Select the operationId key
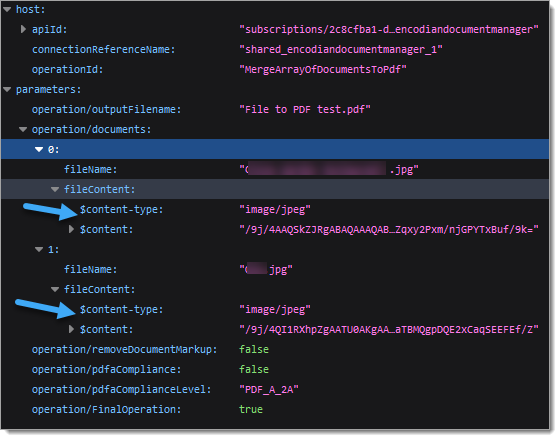The height and width of the screenshot is (440, 560). point(68,69)
